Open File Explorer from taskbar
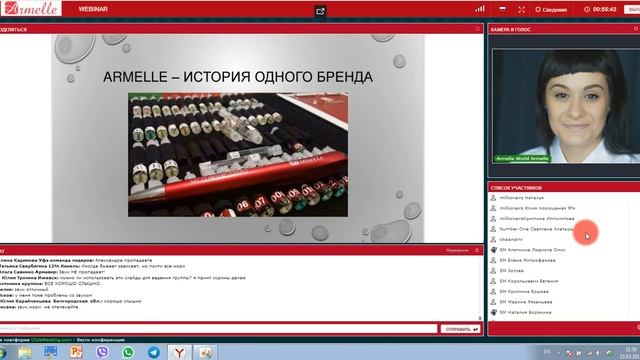The image size is (640, 360). pyautogui.click(x=24, y=352)
